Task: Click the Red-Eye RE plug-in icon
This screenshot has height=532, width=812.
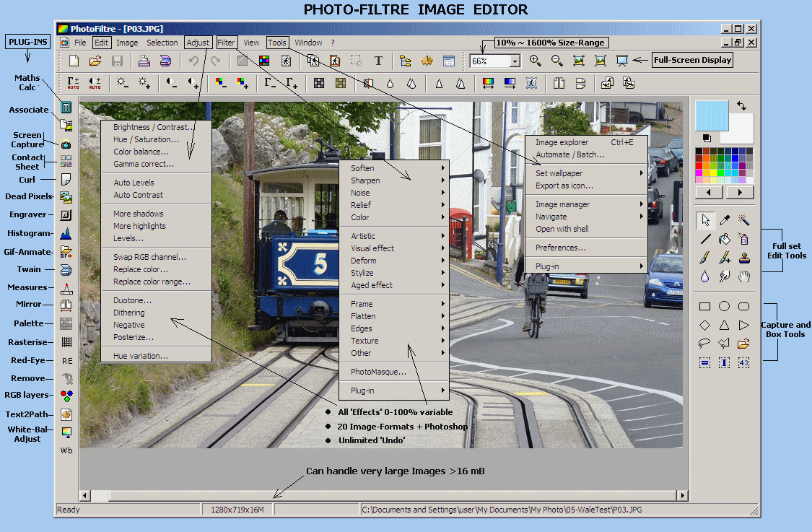Action: pos(67,360)
